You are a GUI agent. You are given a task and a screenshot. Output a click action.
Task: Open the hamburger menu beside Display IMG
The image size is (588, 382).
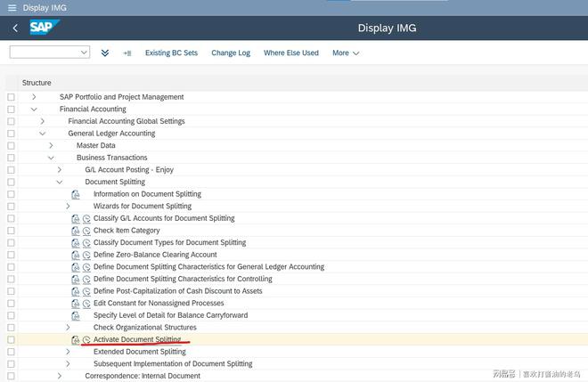click(x=12, y=7)
